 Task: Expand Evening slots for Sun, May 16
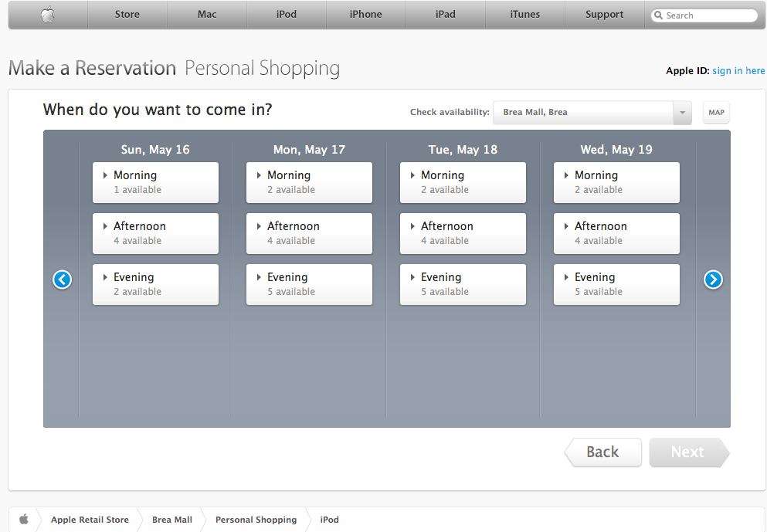pos(155,284)
